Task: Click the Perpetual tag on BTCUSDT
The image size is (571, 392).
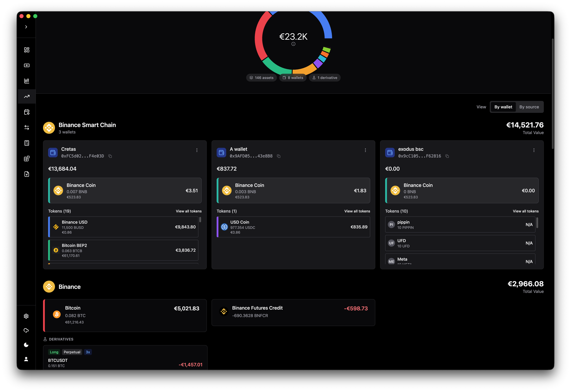Action: pyautogui.click(x=72, y=352)
